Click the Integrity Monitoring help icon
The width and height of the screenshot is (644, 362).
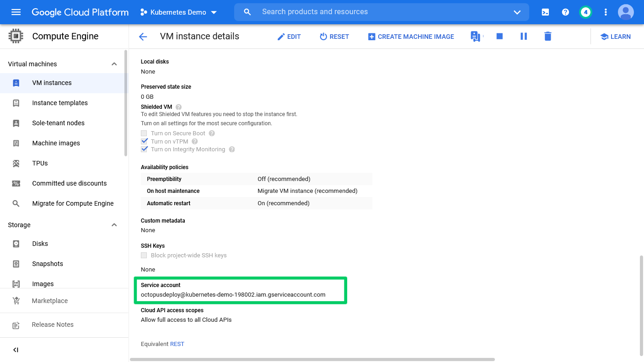pyautogui.click(x=232, y=149)
